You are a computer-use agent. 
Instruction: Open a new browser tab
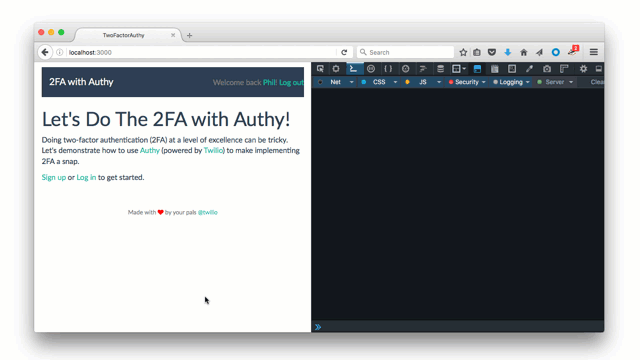189,36
